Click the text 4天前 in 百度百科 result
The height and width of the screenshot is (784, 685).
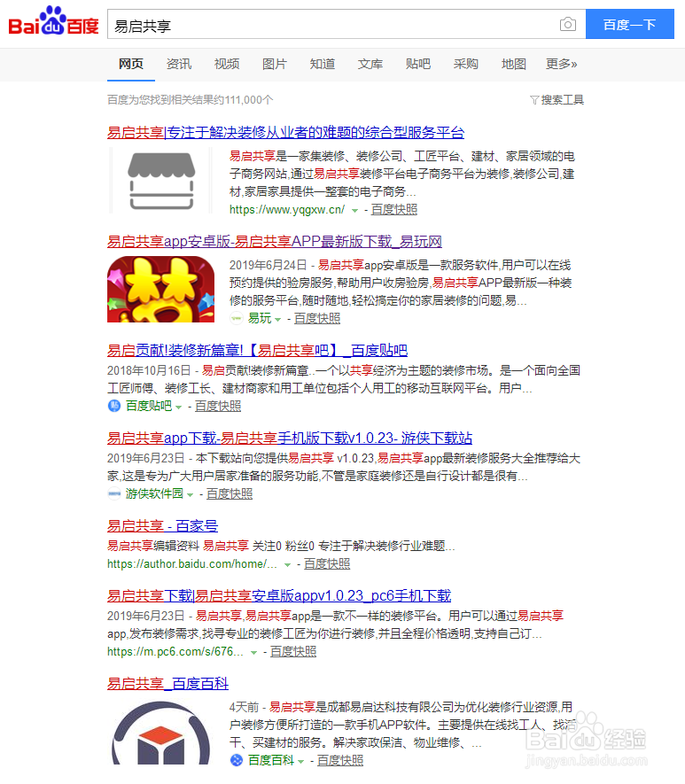(244, 707)
